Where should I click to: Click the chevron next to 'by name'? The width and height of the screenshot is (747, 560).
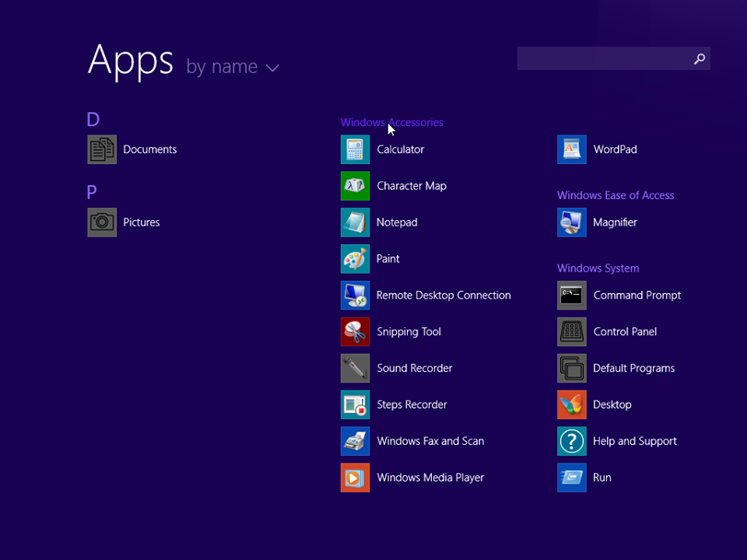272,68
